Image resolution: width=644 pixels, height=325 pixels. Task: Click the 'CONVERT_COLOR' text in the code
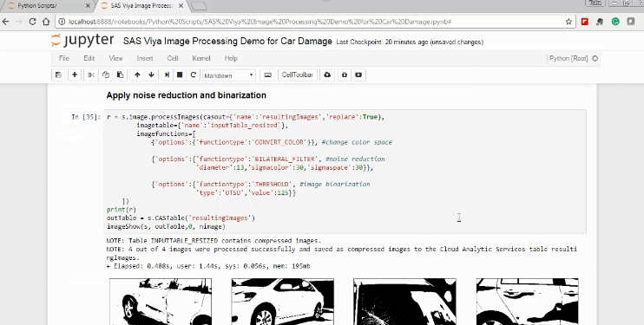coord(280,142)
